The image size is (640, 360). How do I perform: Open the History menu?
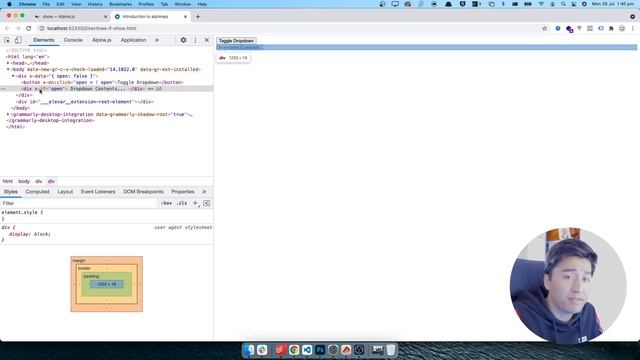[95, 4]
